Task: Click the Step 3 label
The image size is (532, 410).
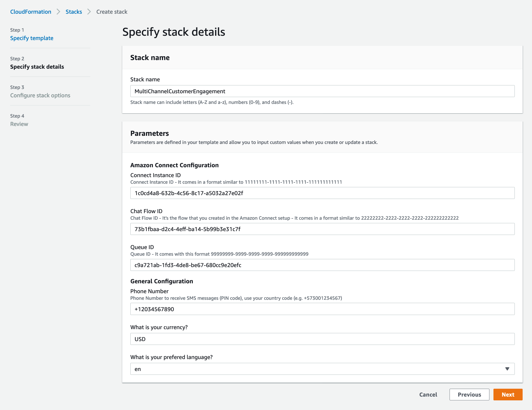Action: 17,87
